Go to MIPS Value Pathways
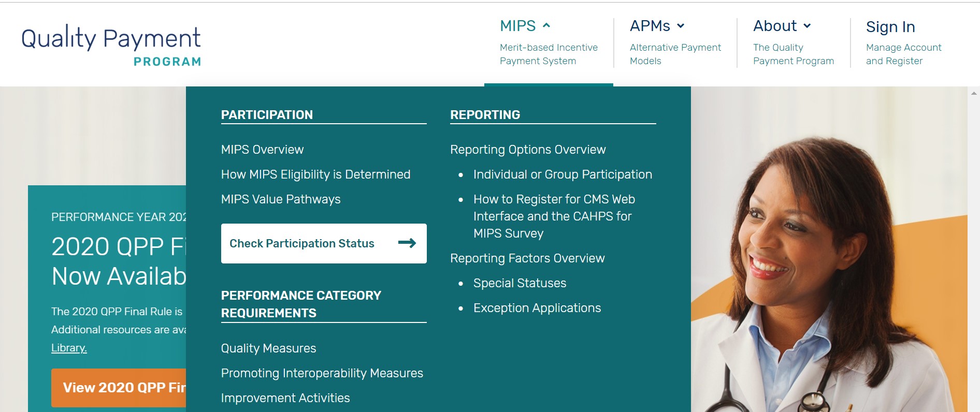 coord(280,199)
